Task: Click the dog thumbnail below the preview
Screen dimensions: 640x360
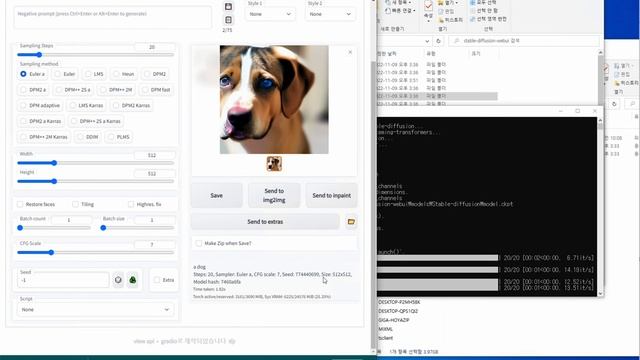Action: (x=274, y=164)
